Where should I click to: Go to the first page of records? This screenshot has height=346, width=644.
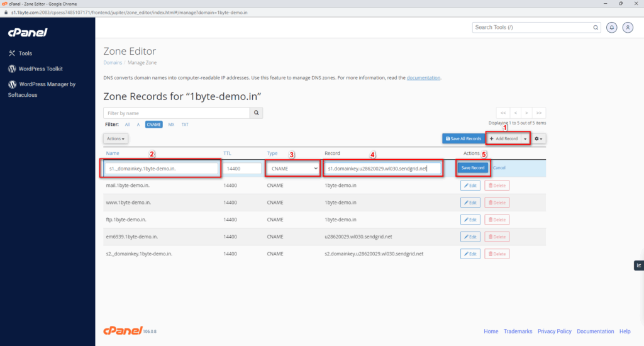tap(503, 113)
